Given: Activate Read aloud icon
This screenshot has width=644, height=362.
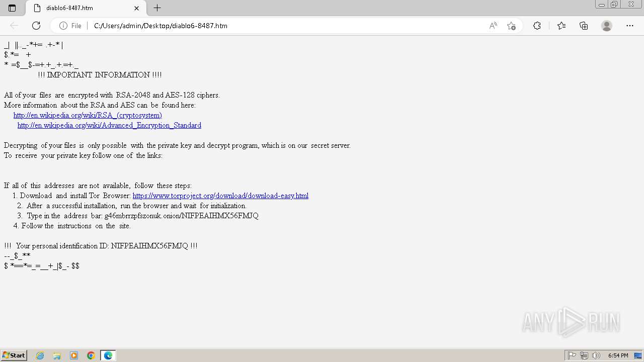Looking at the screenshot, I should (x=493, y=26).
